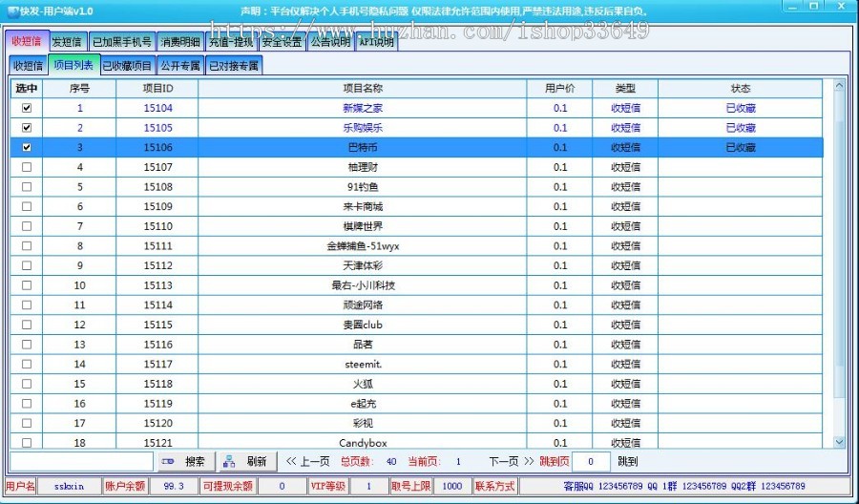
Task: Click the scrollbar down arrow
Action: click(x=839, y=442)
